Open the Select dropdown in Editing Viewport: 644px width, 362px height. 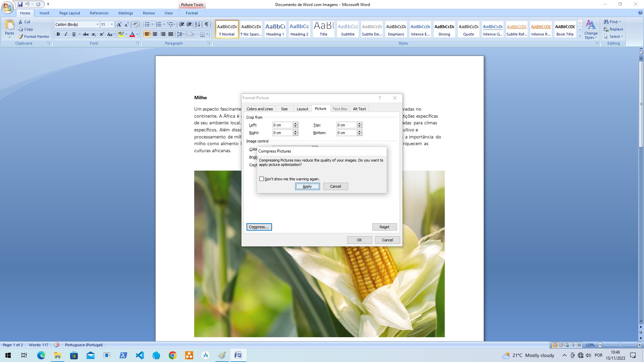[613, 37]
